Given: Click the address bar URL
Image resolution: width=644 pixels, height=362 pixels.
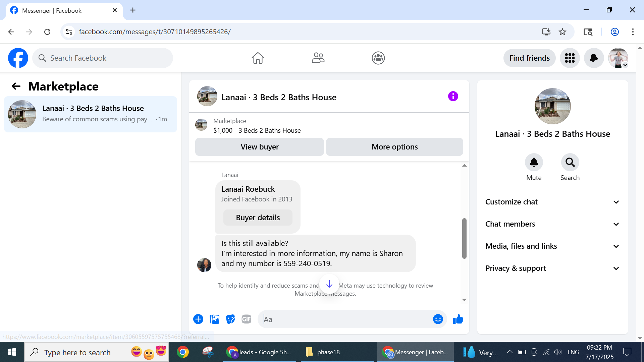Looking at the screenshot, I should [x=155, y=32].
